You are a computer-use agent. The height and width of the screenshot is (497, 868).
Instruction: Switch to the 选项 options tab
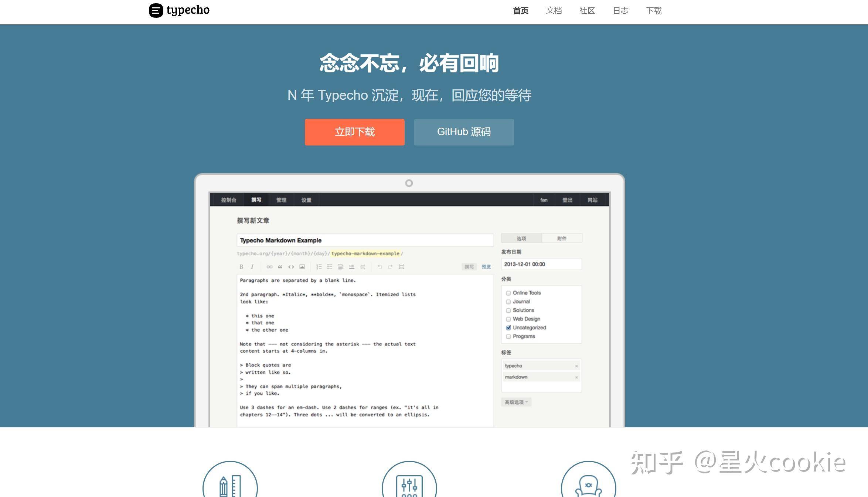coord(521,239)
